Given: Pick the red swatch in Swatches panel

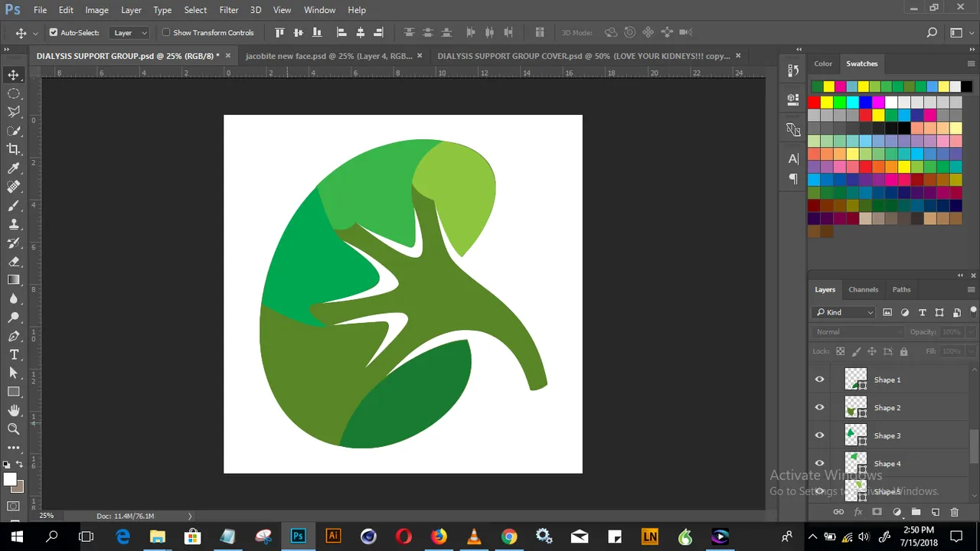Looking at the screenshot, I should click(x=814, y=103).
